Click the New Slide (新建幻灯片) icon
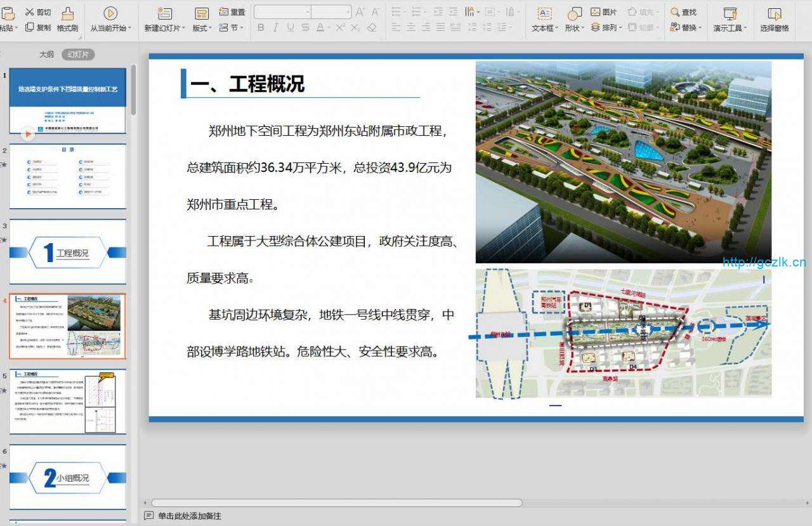 [164, 13]
